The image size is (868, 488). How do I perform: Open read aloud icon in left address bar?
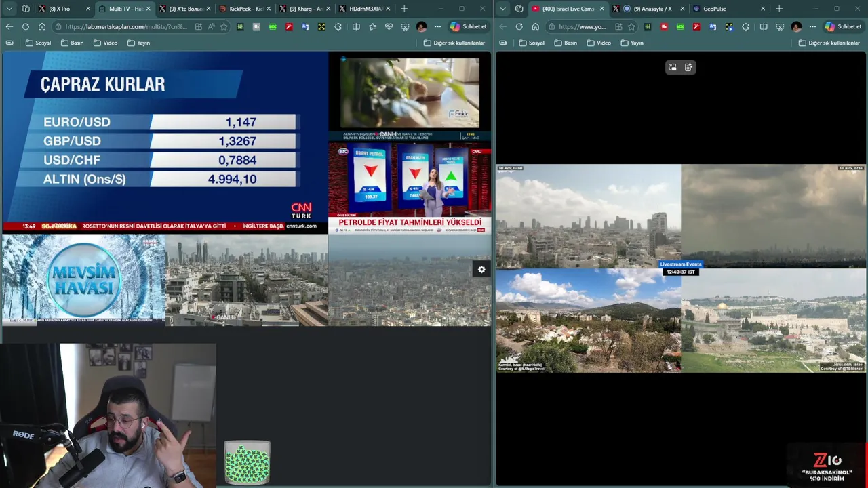click(x=211, y=26)
